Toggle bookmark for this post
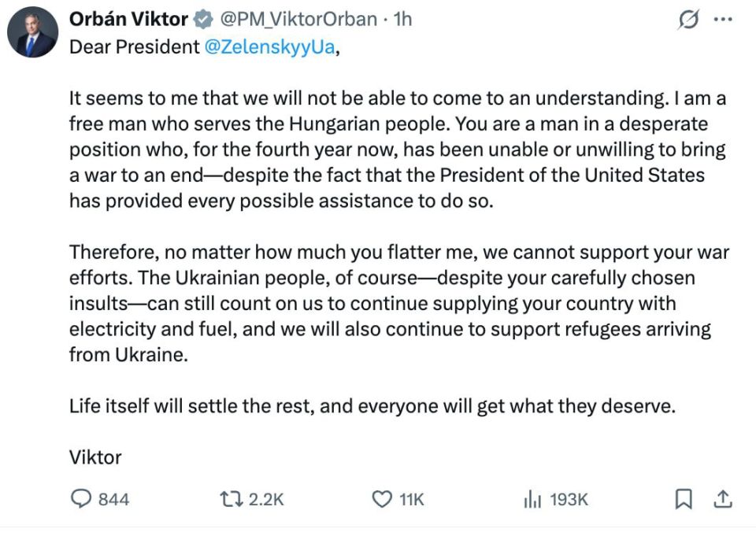The width and height of the screenshot is (756, 536). pos(684,497)
